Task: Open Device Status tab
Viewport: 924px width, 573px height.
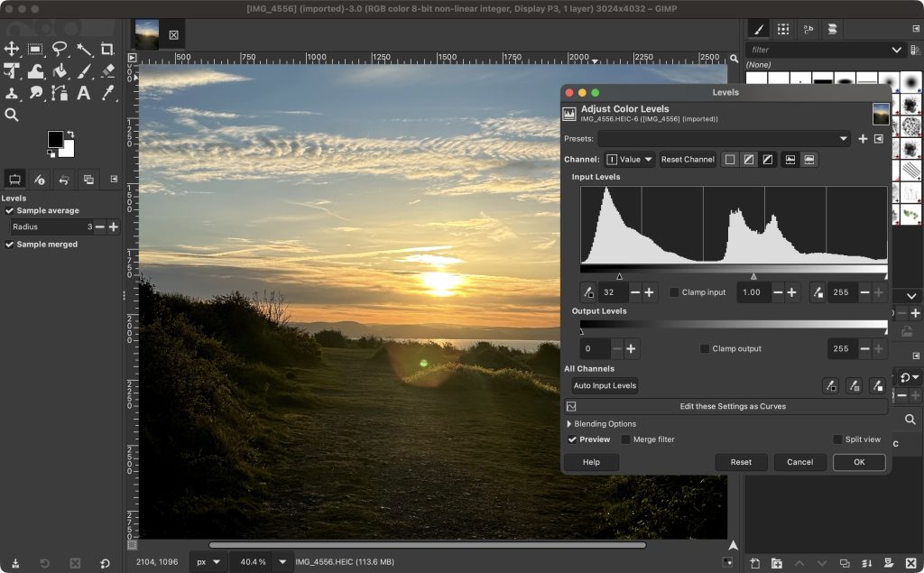Action: (x=40, y=180)
